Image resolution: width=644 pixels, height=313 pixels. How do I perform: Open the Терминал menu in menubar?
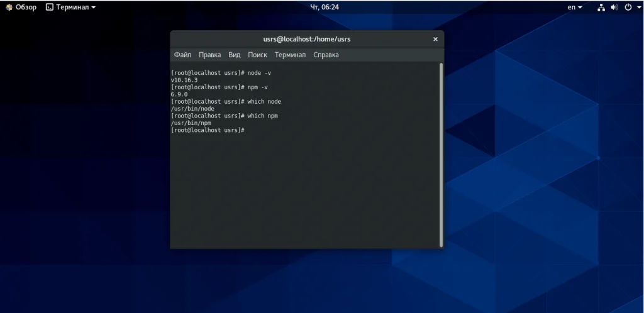click(290, 55)
